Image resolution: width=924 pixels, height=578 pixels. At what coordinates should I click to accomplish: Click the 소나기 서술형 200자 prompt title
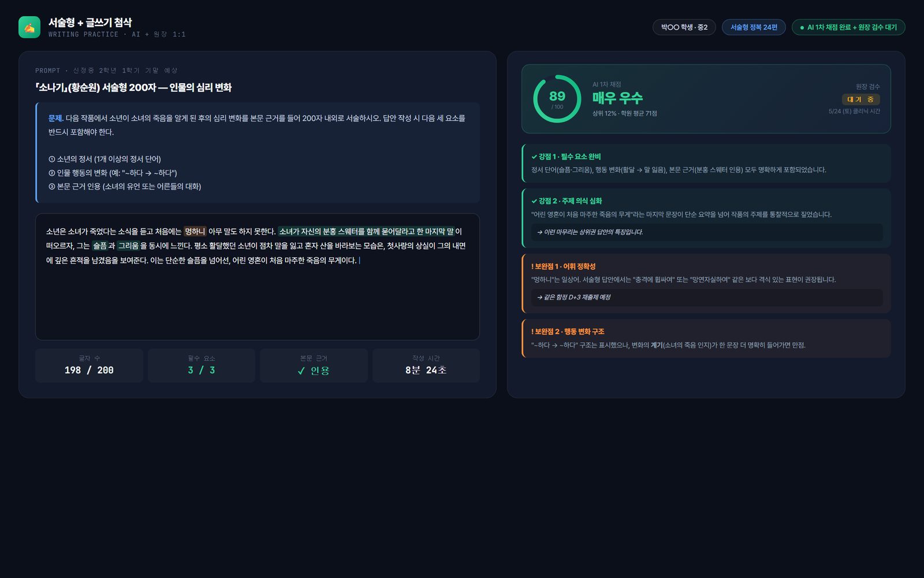coord(133,88)
